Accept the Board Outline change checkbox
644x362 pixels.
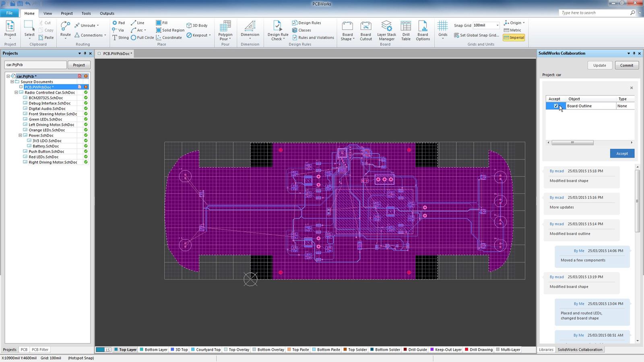(556, 106)
